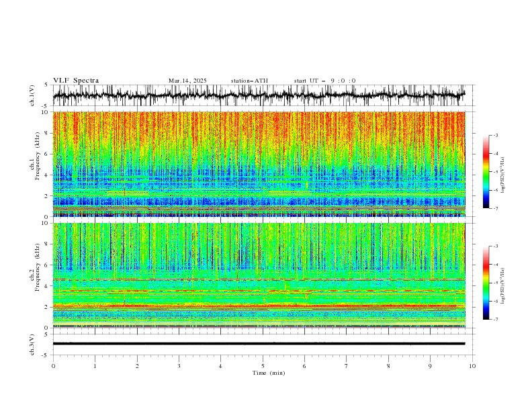Click the time axis tick label '2'
The height and width of the screenshot is (411, 532).
(x=137, y=366)
